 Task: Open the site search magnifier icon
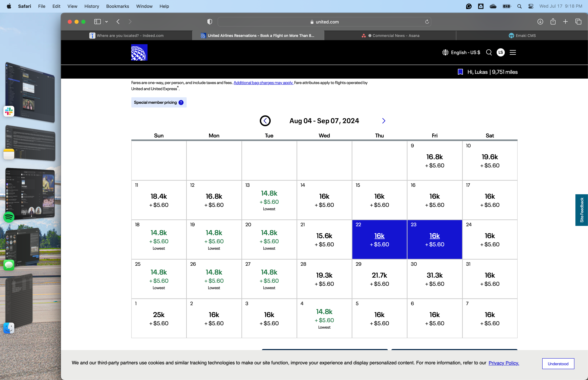489,52
